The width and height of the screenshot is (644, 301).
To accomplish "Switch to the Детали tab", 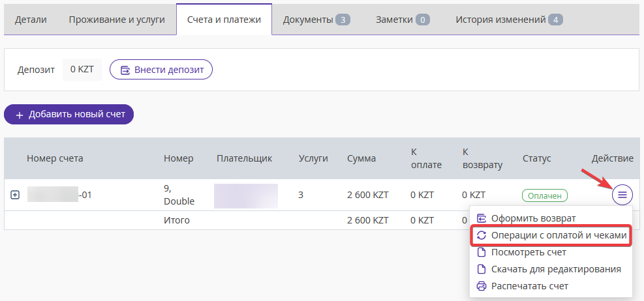I will [31, 20].
